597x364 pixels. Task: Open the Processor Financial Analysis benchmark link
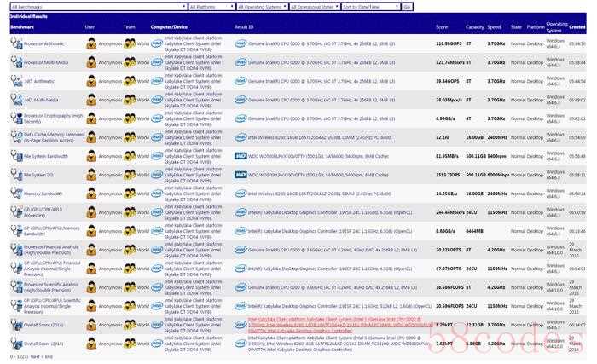(x=51, y=250)
